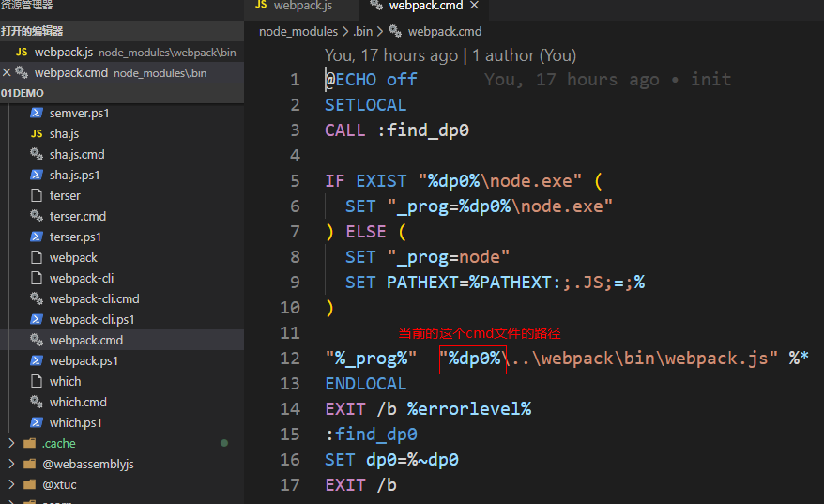Select the .cache folder name
Image resolution: width=824 pixels, height=504 pixels.
coord(59,444)
